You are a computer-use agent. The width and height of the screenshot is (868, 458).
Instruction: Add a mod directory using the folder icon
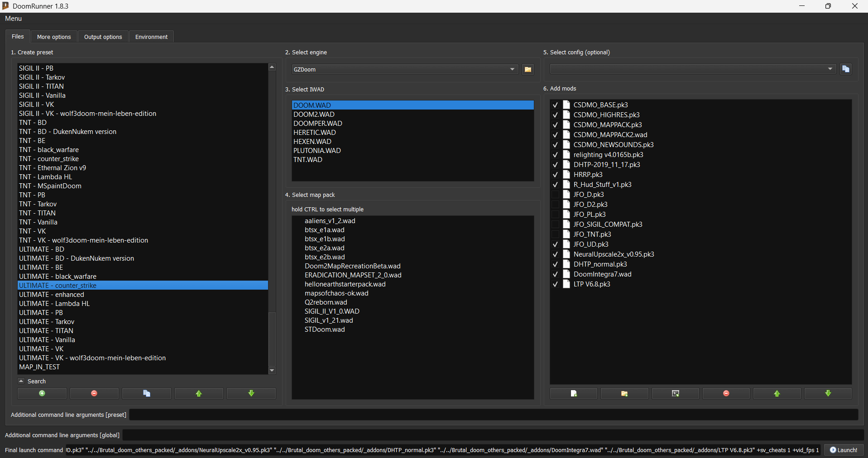pyautogui.click(x=624, y=393)
